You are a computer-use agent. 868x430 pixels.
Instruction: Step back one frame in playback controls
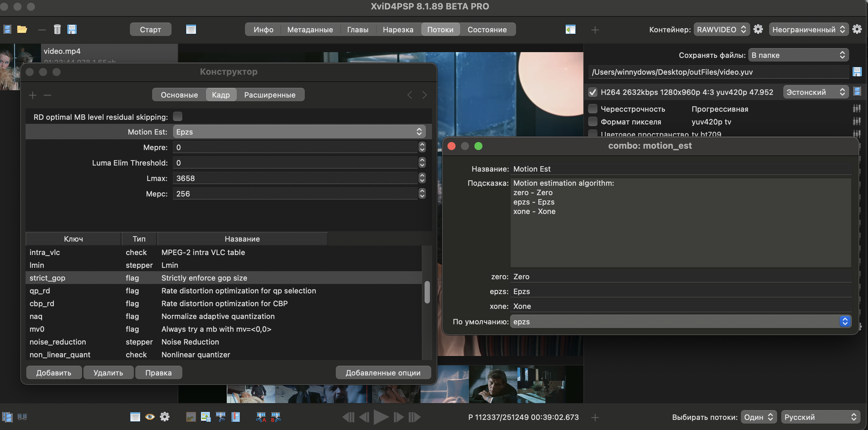click(x=364, y=417)
